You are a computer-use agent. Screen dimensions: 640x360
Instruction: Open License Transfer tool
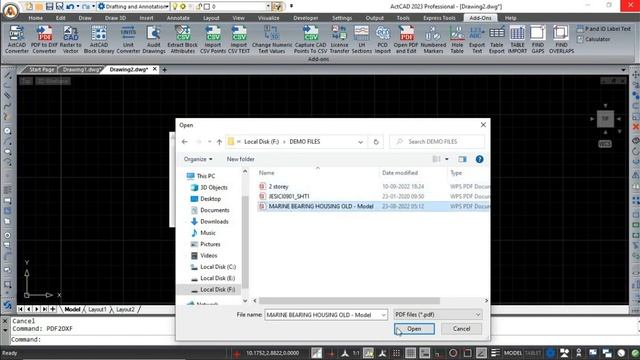click(x=339, y=39)
